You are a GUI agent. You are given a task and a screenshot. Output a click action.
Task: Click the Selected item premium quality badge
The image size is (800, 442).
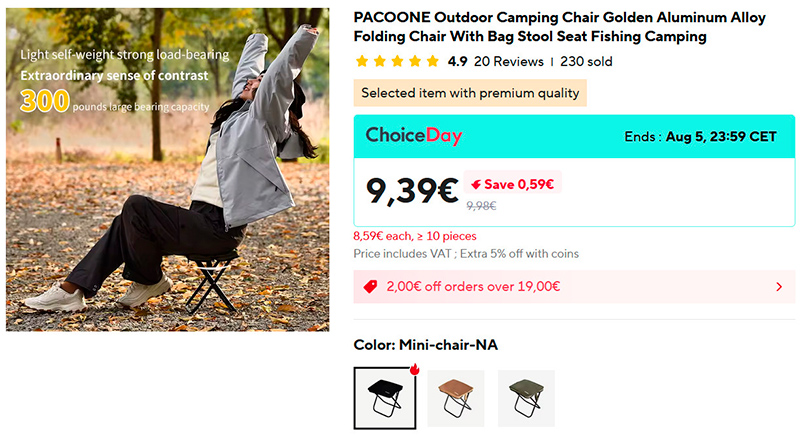(470, 93)
